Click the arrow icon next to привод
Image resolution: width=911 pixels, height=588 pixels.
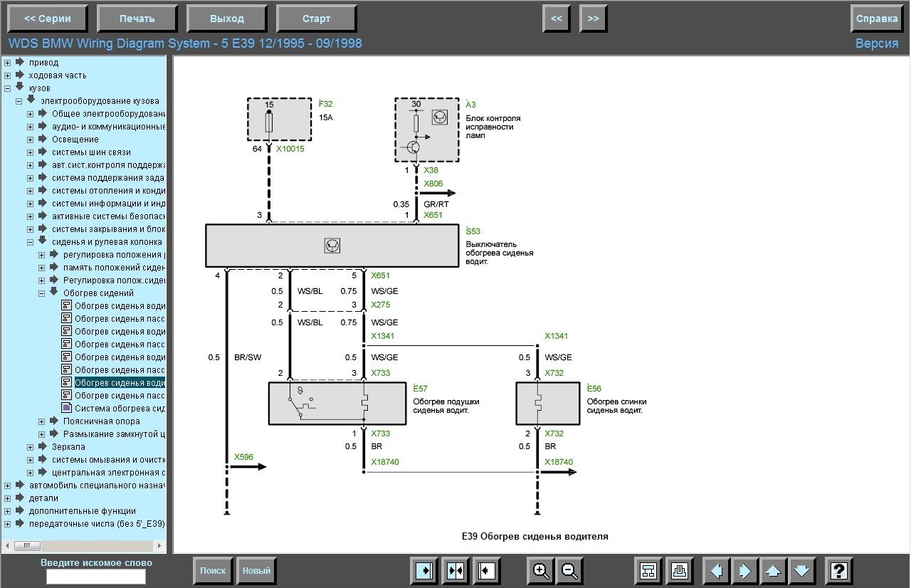tap(20, 62)
